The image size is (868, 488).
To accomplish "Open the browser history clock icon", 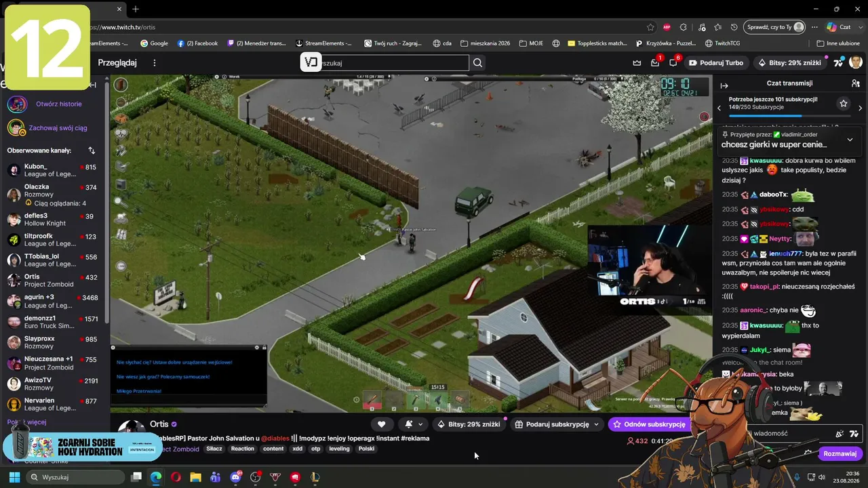I will [x=734, y=27].
